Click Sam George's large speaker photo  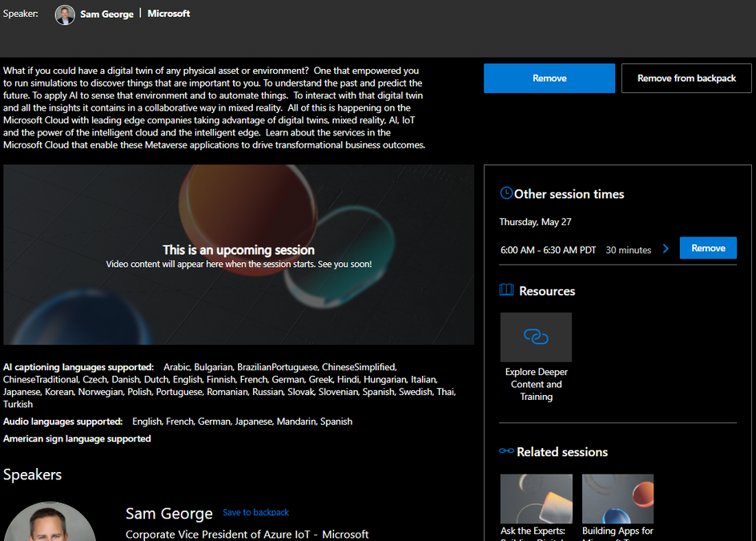point(50,522)
